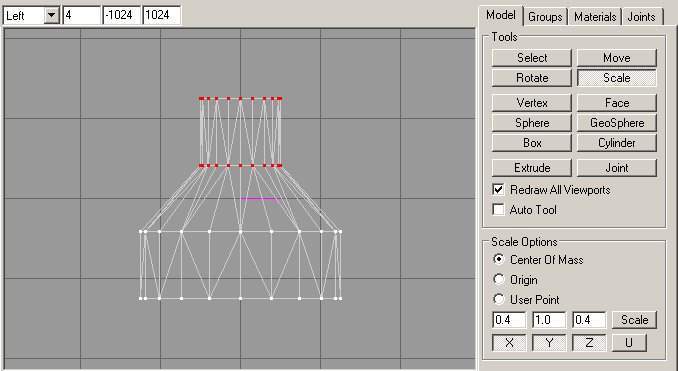The image size is (678, 371).
Task: Open the Materials tab
Action: (x=595, y=17)
